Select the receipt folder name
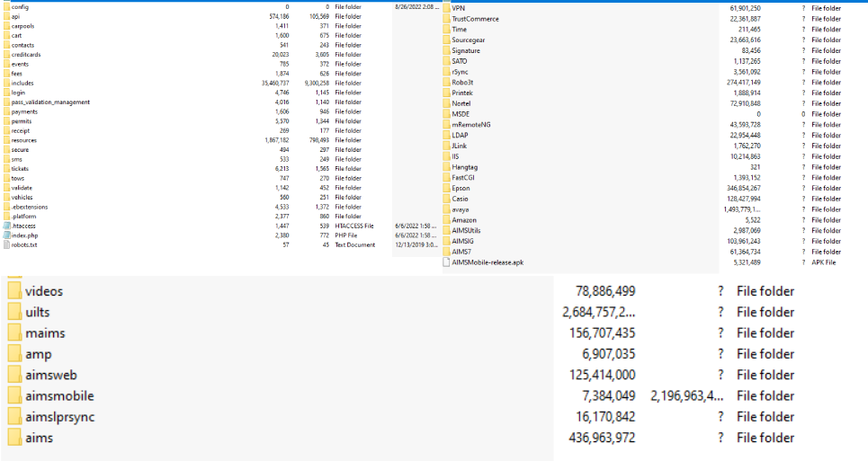 tap(21, 131)
